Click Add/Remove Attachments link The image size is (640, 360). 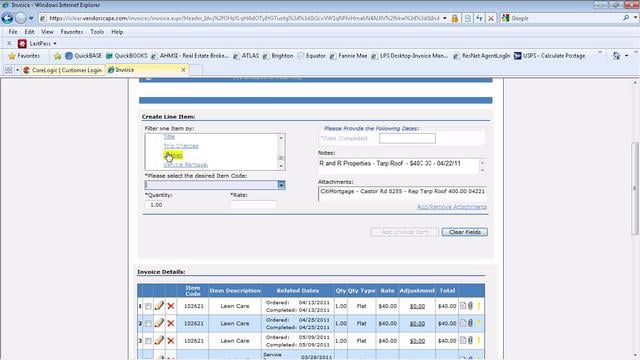coord(451,207)
